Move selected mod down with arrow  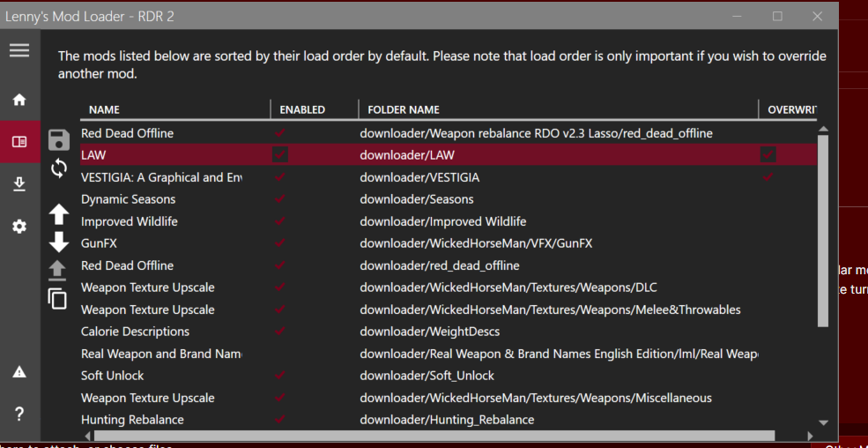[58, 242]
